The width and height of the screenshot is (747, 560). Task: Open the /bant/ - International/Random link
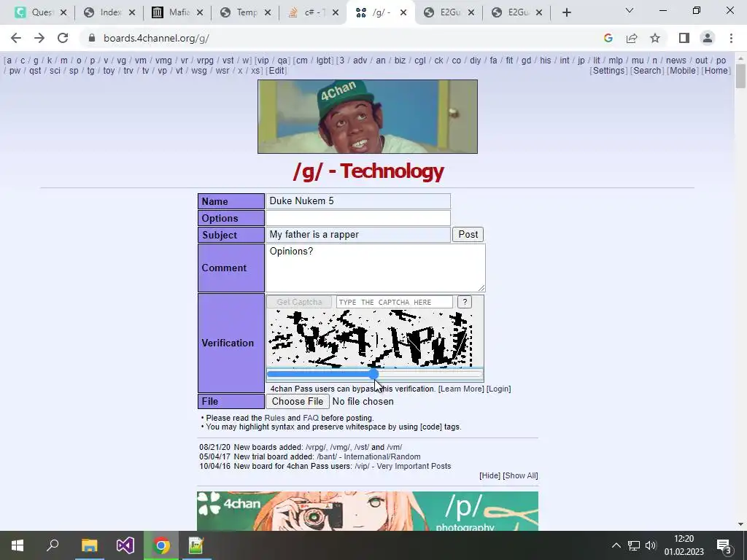coord(368,456)
